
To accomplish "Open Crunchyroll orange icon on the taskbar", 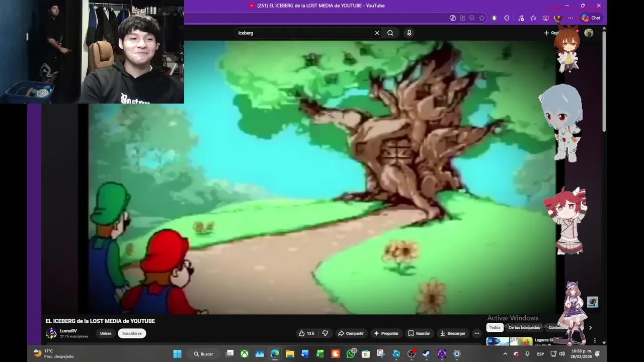I will [x=335, y=354].
